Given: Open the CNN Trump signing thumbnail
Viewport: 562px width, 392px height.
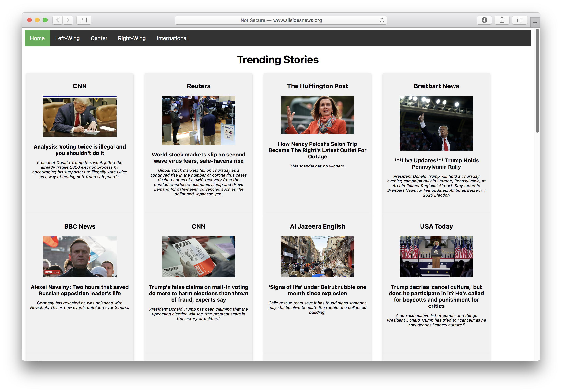Looking at the screenshot, I should (80, 116).
